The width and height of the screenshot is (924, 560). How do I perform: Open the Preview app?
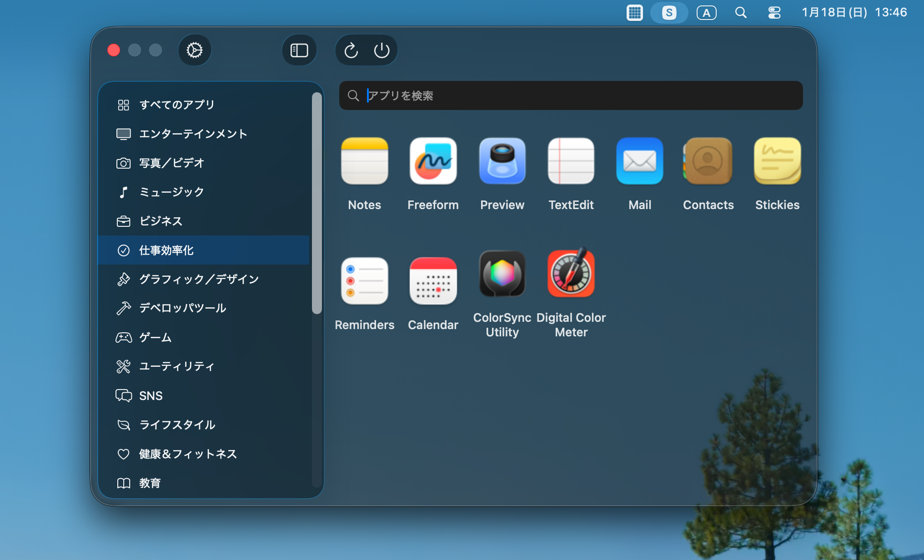[502, 161]
